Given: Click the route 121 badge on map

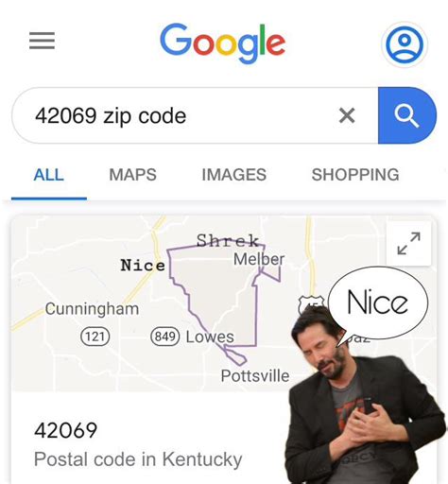Looking at the screenshot, I should point(95,337).
